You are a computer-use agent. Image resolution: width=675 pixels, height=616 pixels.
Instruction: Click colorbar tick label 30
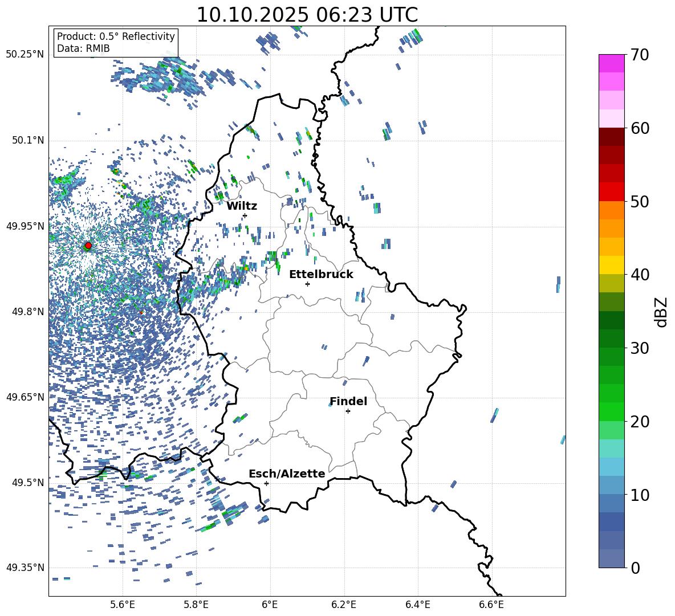(x=639, y=348)
